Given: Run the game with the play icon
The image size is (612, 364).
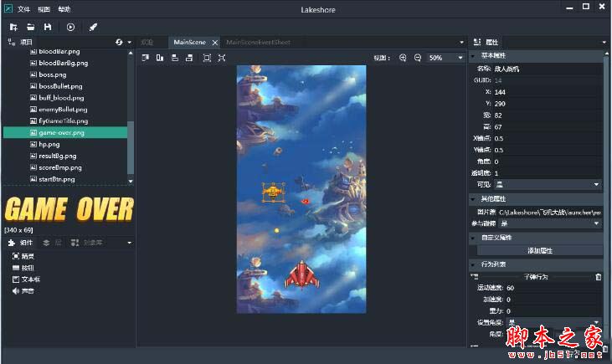Looking at the screenshot, I should pos(70,27).
